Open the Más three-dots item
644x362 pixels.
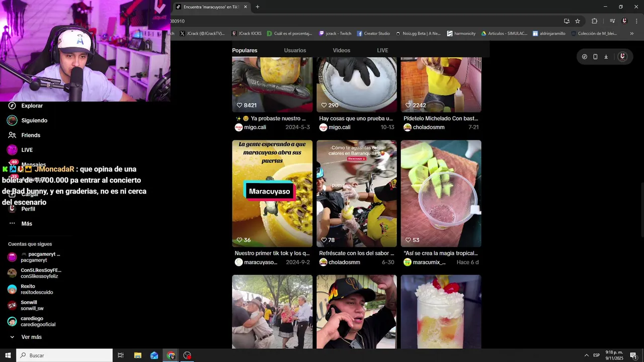(x=20, y=224)
